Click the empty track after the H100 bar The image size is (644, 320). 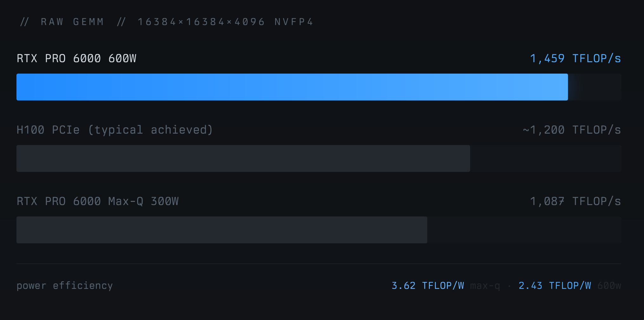tap(545, 158)
